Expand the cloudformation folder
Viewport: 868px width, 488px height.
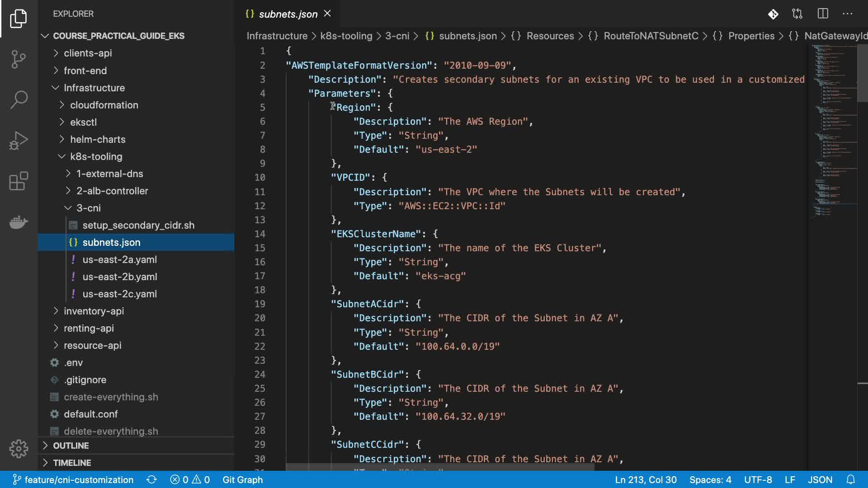pyautogui.click(x=104, y=105)
